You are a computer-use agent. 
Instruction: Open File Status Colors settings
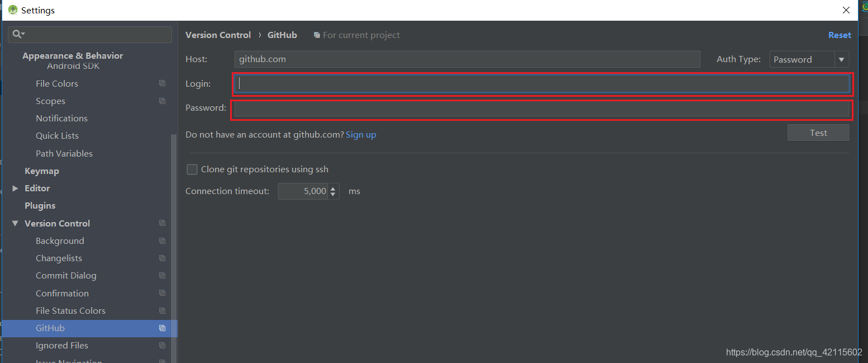(70, 310)
